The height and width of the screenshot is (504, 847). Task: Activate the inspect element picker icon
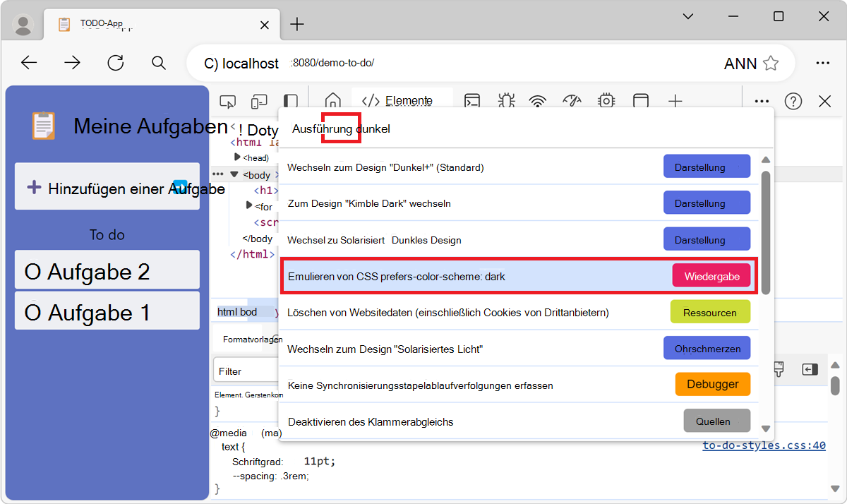227,102
